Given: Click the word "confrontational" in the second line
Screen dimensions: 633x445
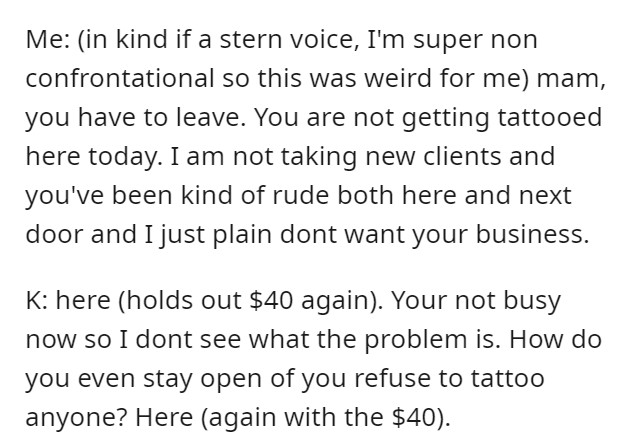Looking at the screenshot, I should point(120,78).
